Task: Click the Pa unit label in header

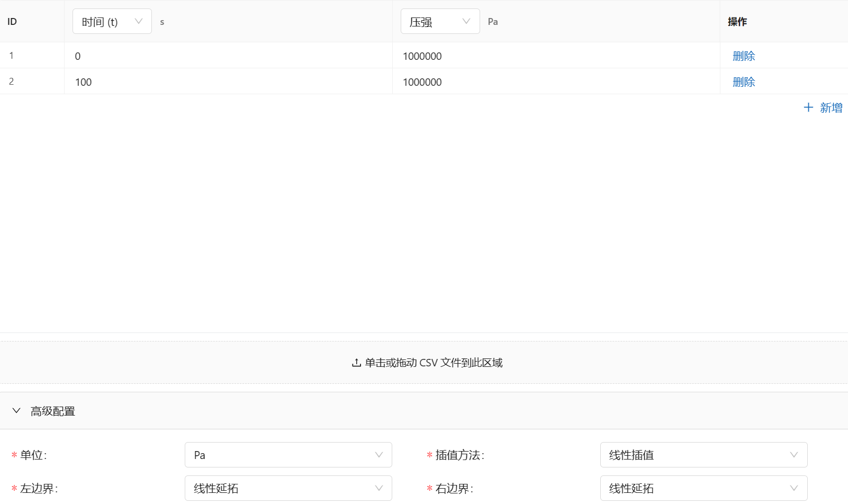Action: (493, 22)
